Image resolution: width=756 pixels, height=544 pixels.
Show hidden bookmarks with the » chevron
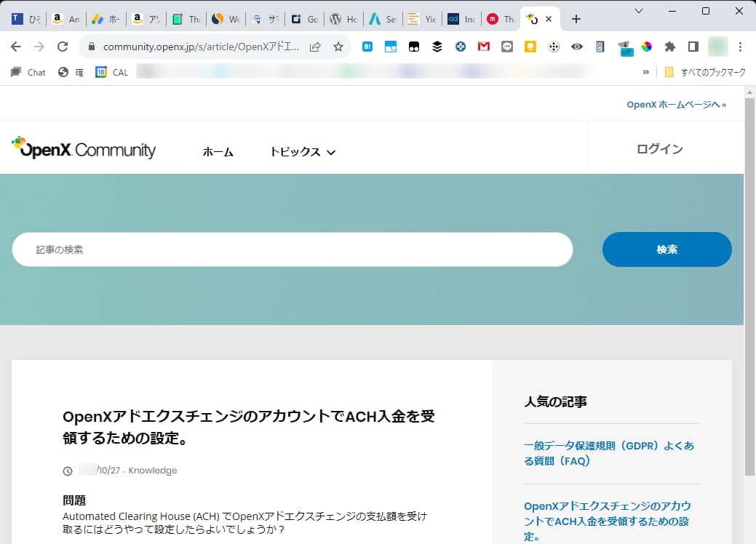tap(645, 72)
